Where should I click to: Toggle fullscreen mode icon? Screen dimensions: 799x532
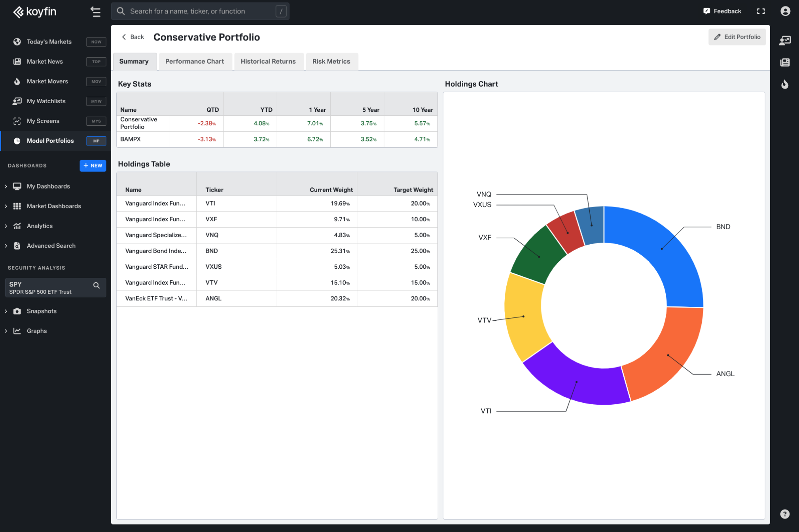[761, 11]
